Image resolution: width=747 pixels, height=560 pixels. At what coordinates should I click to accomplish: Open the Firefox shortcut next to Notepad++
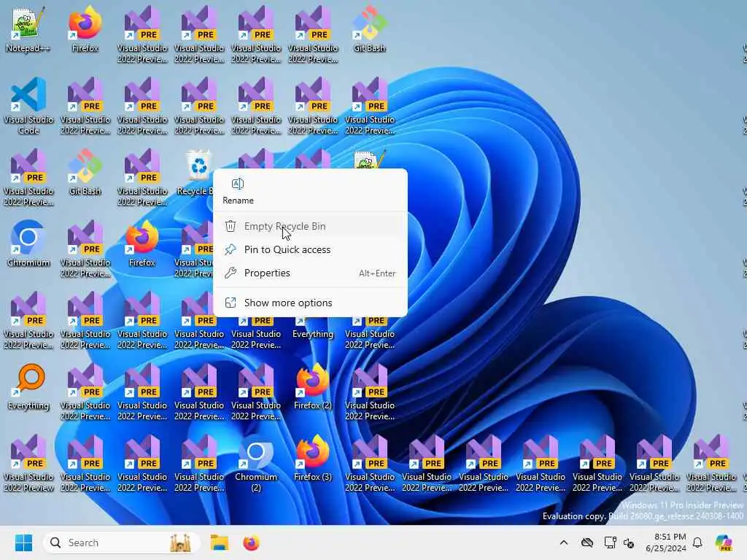tap(85, 29)
